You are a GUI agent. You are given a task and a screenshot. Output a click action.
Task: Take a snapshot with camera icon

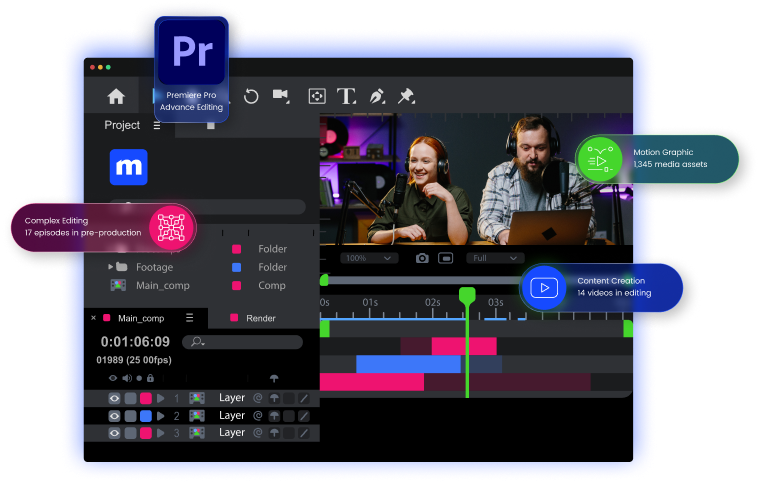pos(422,258)
